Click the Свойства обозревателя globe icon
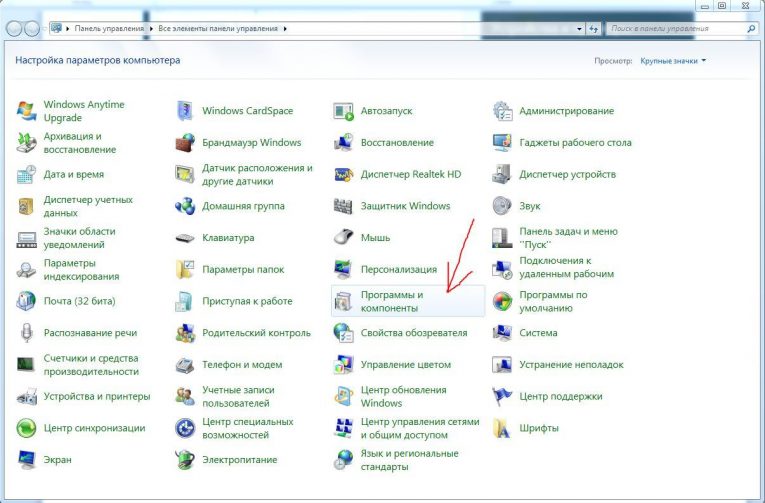This screenshot has height=503, width=765. tap(343, 333)
